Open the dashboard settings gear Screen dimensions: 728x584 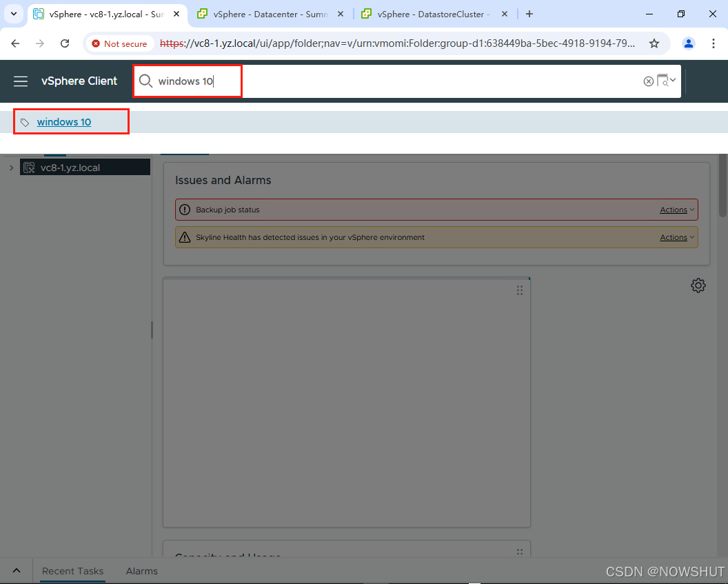coord(698,285)
